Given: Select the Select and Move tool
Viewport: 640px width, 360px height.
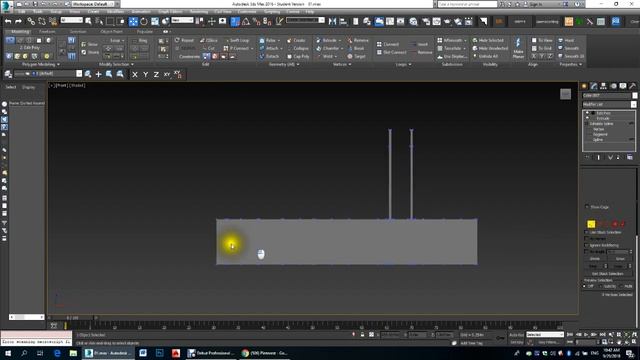Looking at the screenshot, I should (x=133, y=21).
